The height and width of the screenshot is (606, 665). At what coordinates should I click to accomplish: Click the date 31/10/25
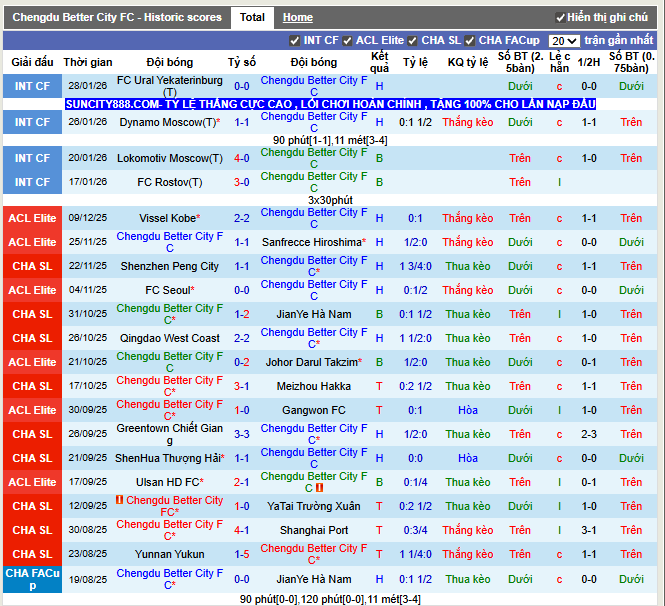88,314
